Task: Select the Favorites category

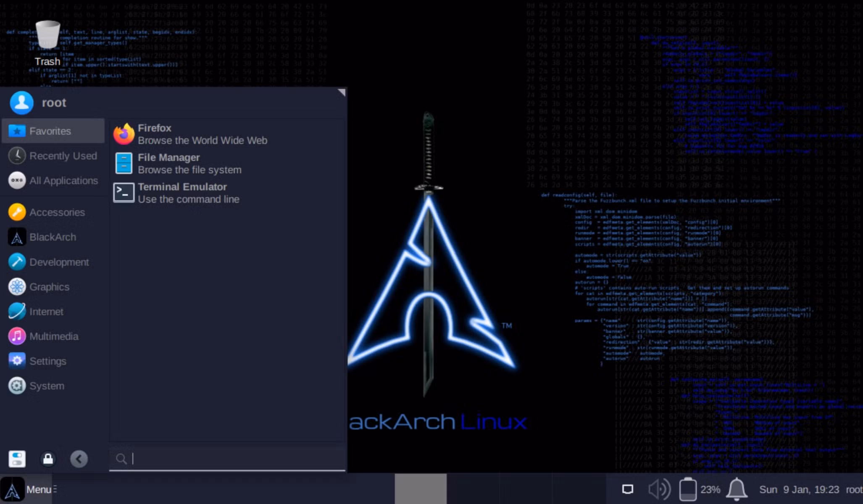Action: [53, 131]
